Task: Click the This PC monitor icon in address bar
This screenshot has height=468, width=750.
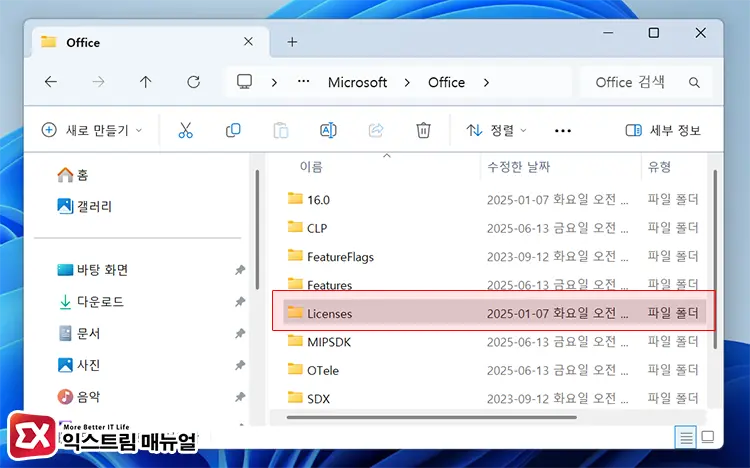Action: (244, 82)
